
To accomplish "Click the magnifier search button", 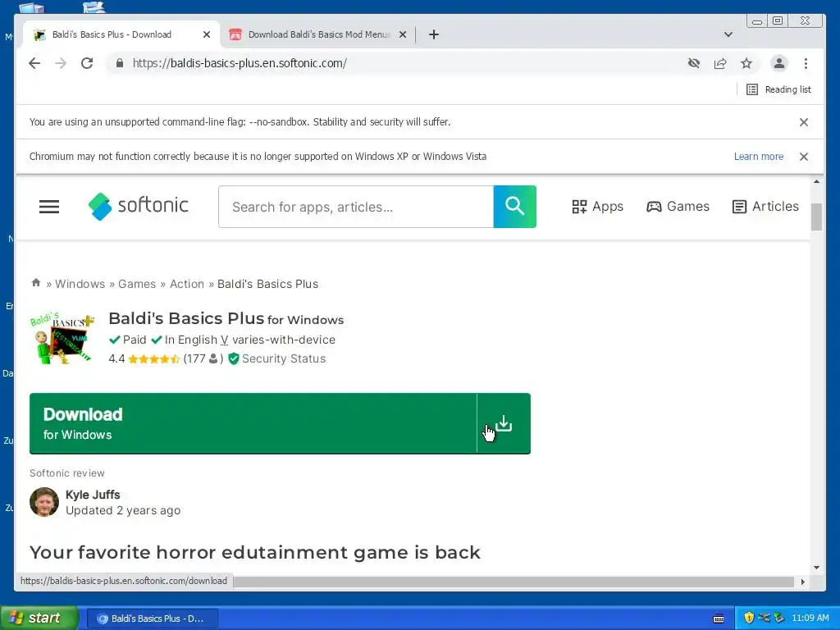I will tap(515, 207).
